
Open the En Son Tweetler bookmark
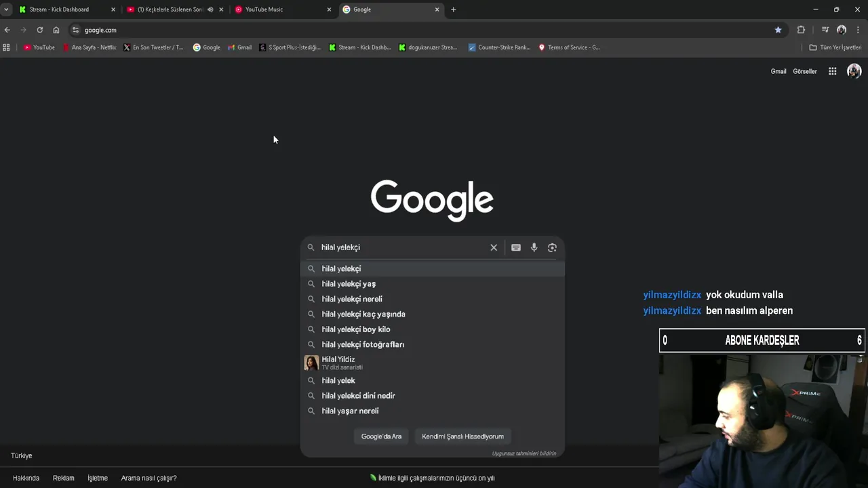click(153, 47)
